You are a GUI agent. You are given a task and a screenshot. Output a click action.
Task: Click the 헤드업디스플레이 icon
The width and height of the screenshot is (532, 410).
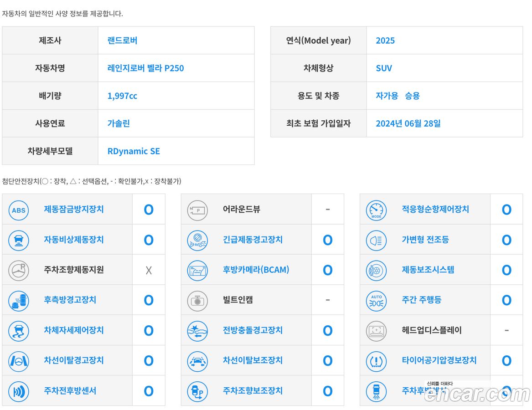[x=376, y=331]
